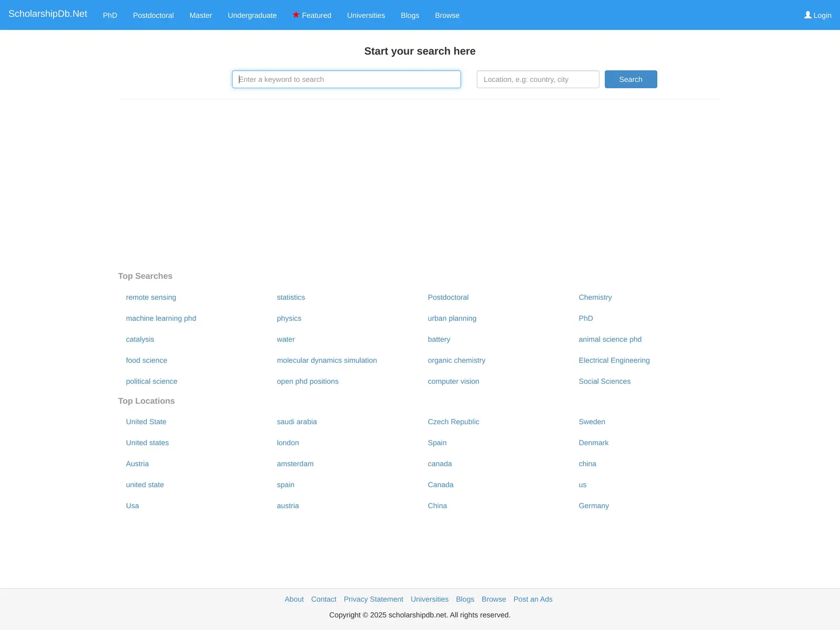Select the 'Denmark' location link
This screenshot has height=630, width=840.
(594, 443)
